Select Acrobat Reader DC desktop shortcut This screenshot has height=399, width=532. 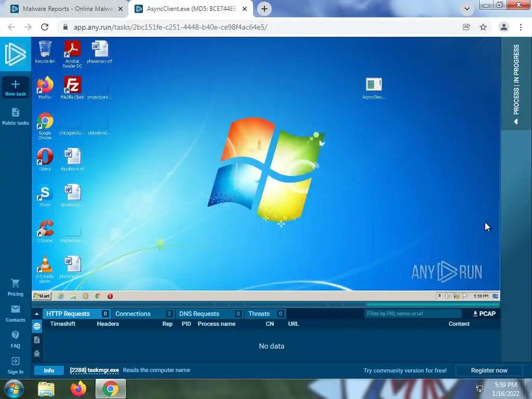click(x=72, y=54)
